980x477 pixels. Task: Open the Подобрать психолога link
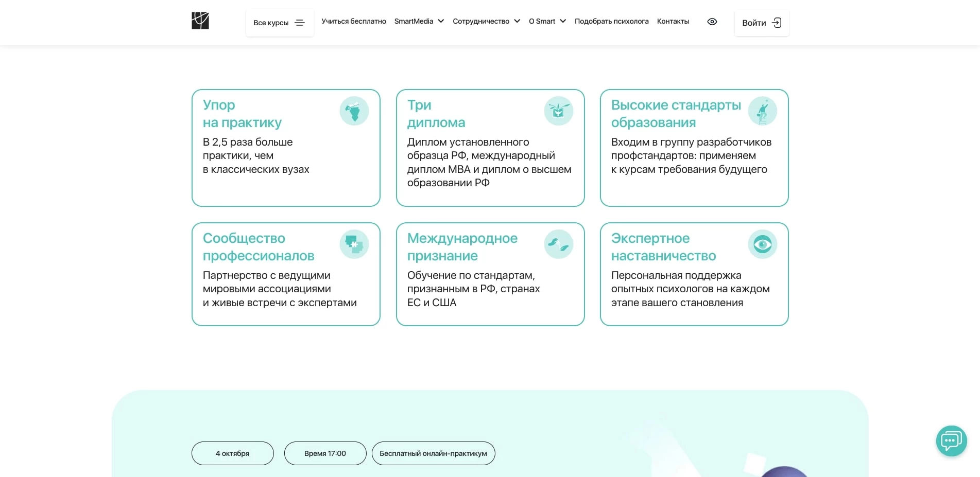click(611, 22)
